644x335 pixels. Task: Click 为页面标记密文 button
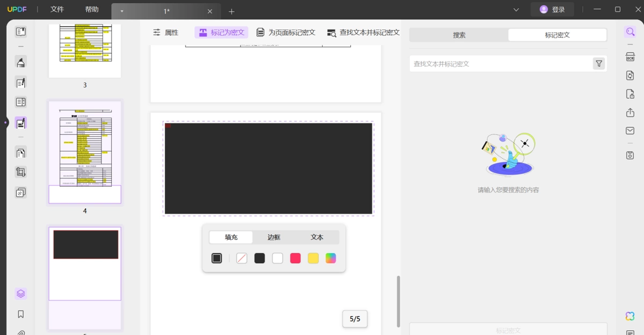[x=286, y=32]
